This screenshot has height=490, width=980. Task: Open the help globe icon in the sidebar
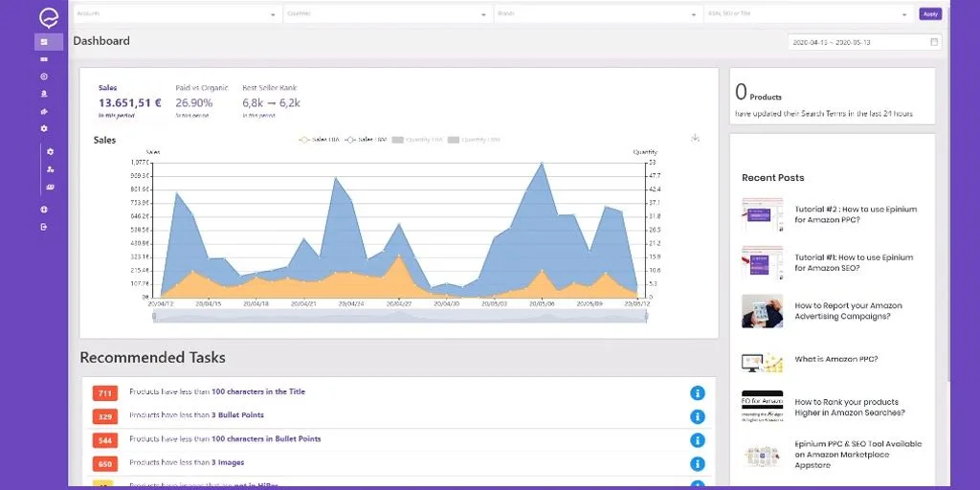[x=44, y=210]
